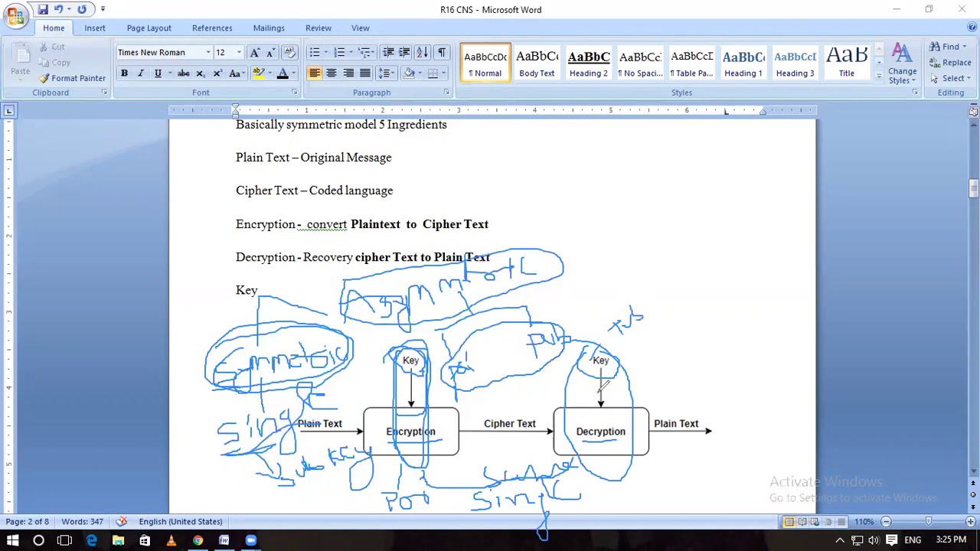The width and height of the screenshot is (980, 551).
Task: Open the Times New Roman font dropdown
Action: click(x=207, y=53)
